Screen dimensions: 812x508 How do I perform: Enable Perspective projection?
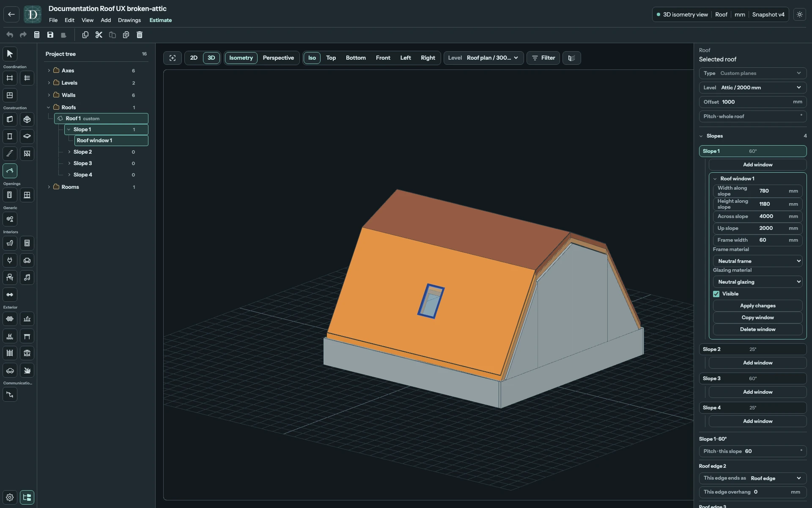click(x=278, y=58)
